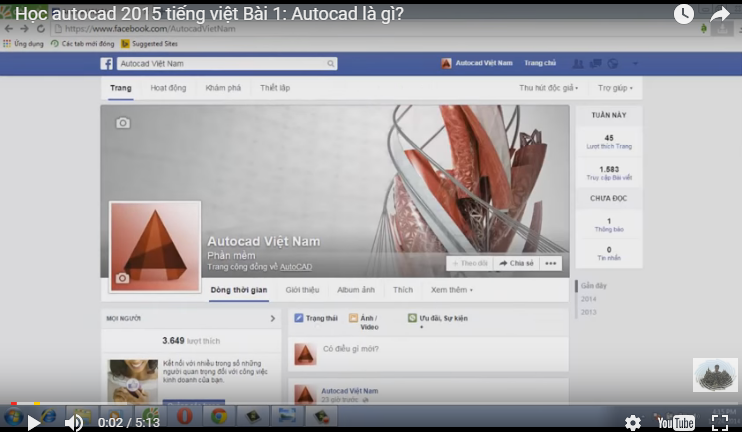Select Ưu đãi, Sự kiện post option

tap(438, 318)
